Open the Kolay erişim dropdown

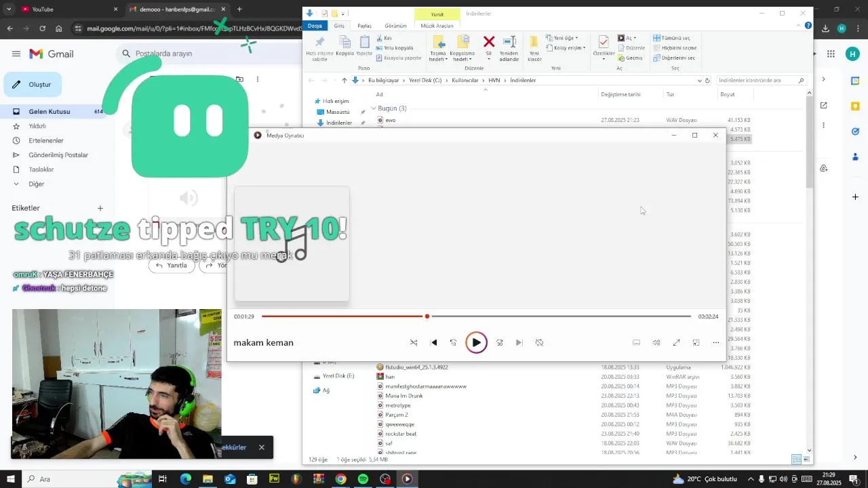[x=566, y=48]
